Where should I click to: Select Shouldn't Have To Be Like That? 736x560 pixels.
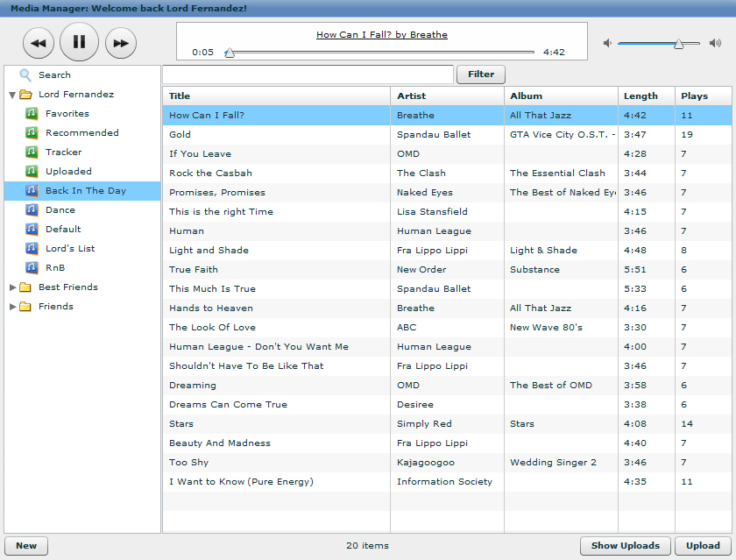point(246,365)
